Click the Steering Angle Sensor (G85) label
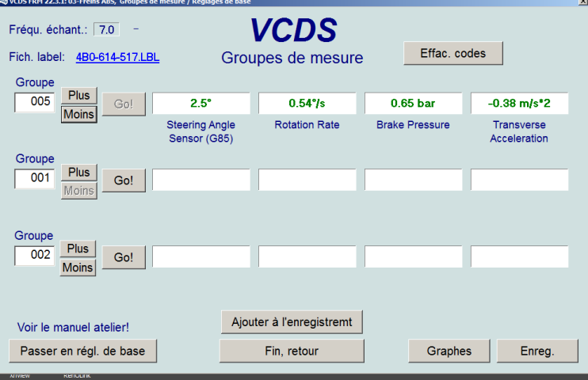Screen dimensions: 588x380 pyautogui.click(x=201, y=131)
